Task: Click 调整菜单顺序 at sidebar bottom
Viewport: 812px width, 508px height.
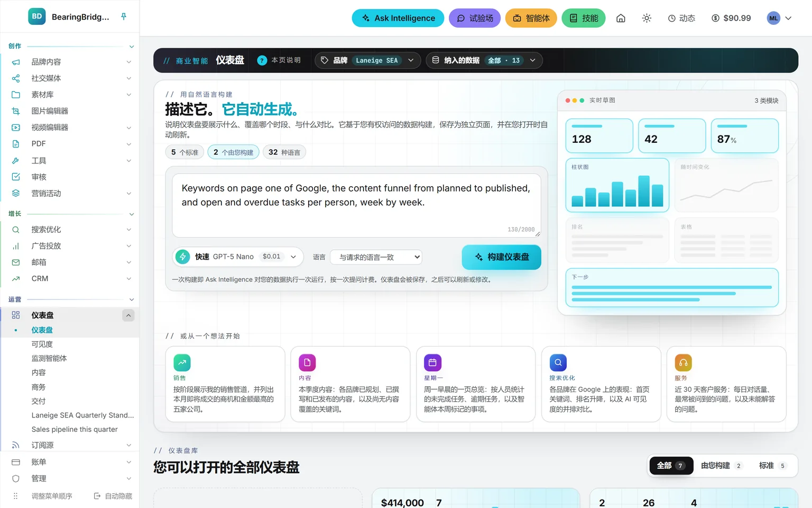Action: [x=52, y=496]
